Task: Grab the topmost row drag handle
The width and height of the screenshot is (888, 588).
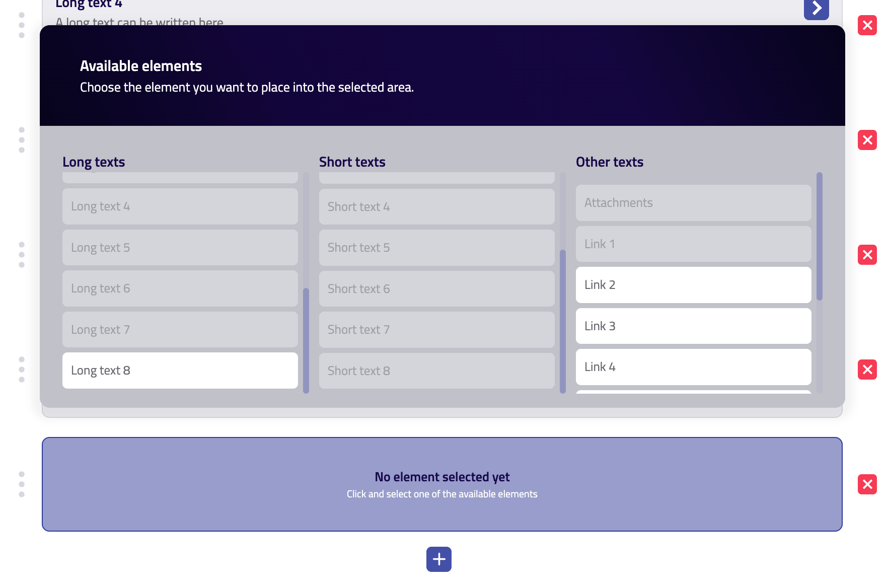Action: click(x=22, y=25)
